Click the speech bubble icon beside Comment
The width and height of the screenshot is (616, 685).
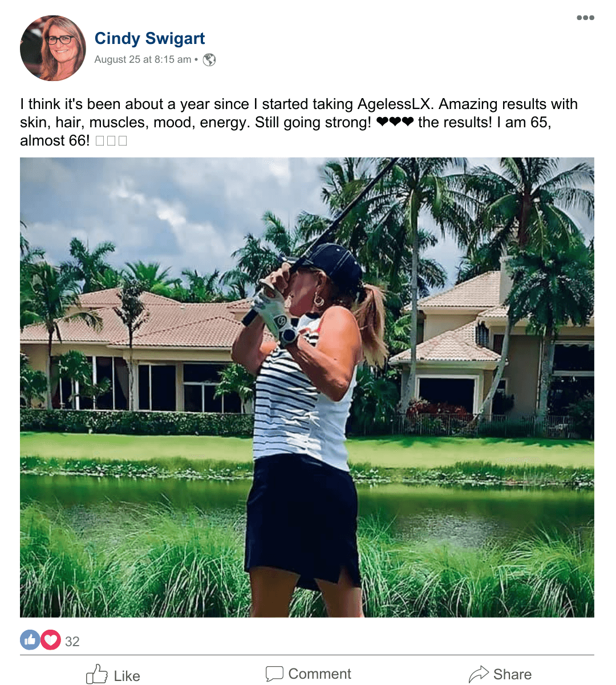point(274,674)
